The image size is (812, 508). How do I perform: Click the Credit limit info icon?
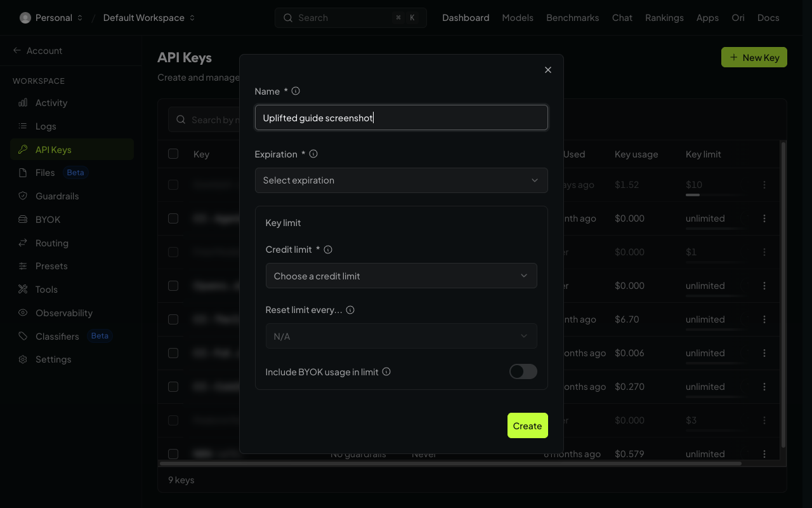328,250
